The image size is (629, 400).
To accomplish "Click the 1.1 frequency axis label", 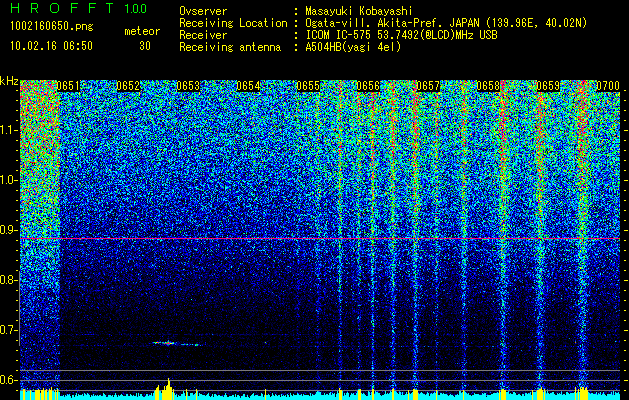I will click(x=8, y=130).
